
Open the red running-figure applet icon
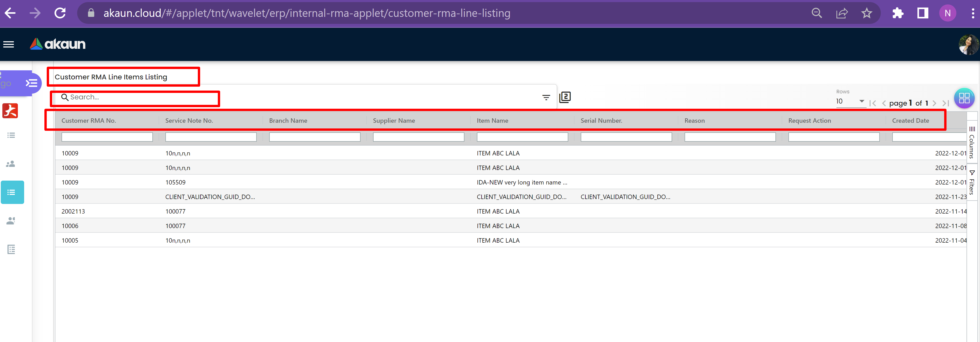(10, 111)
